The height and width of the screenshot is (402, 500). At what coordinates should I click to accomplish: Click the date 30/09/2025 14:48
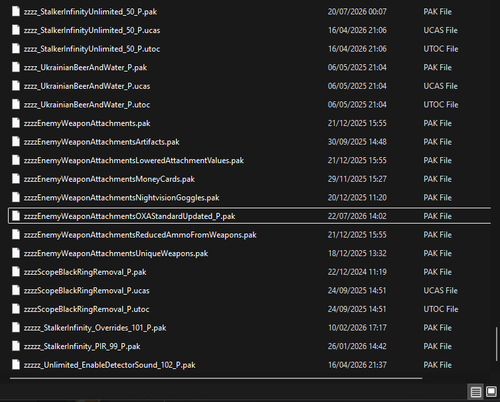pos(357,142)
